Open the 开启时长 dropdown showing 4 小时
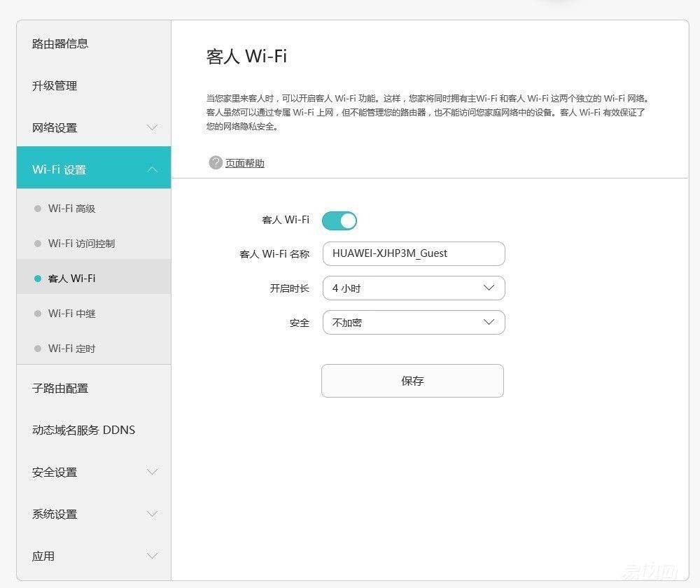This screenshot has height=588, width=700. 414,288
